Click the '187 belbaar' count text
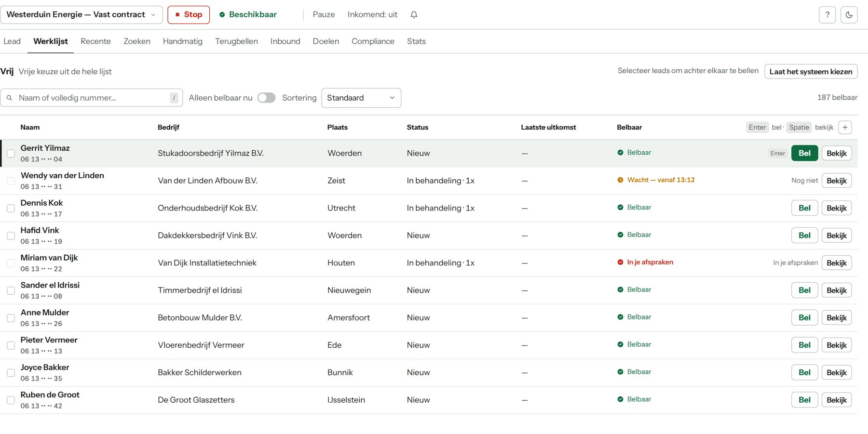Screen dimensions: 868x434 pyautogui.click(x=837, y=97)
